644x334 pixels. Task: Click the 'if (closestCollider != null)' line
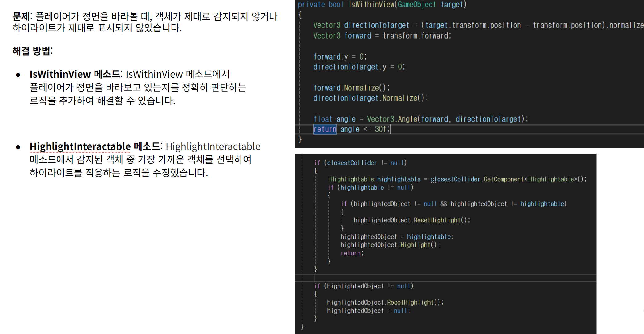point(360,163)
